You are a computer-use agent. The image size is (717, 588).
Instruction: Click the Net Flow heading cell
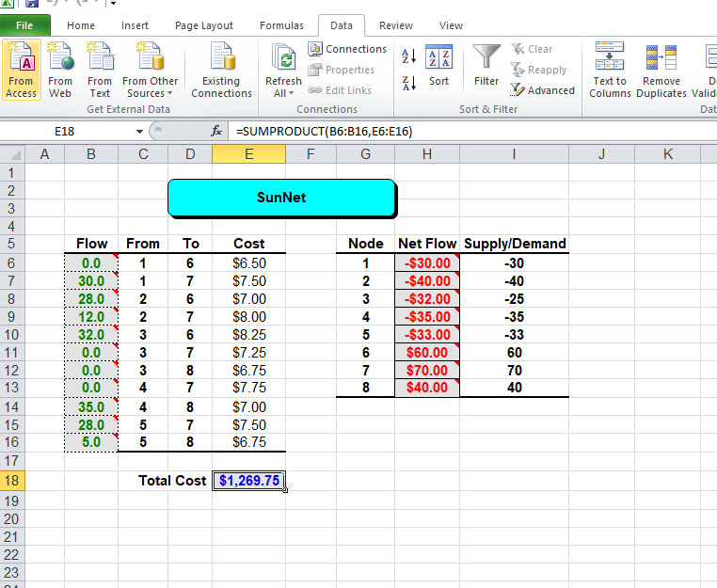[x=427, y=244]
